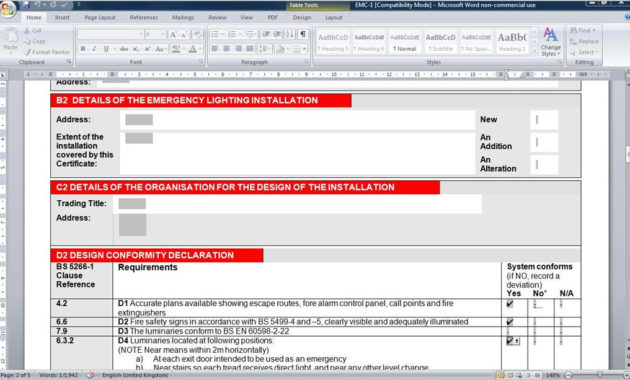Toggle the Yes checkbox for D4 luminaires
The width and height of the screenshot is (630, 380).
coord(510,341)
